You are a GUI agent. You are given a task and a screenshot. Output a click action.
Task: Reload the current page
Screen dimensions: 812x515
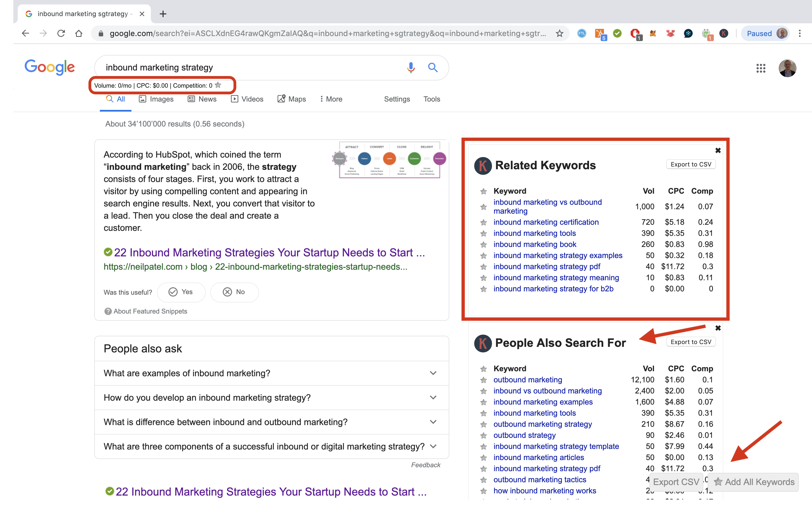(x=61, y=33)
